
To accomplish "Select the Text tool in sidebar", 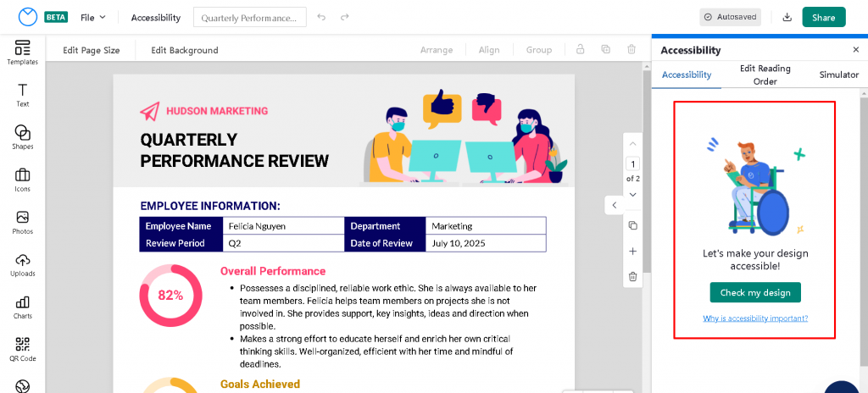I will (x=23, y=95).
